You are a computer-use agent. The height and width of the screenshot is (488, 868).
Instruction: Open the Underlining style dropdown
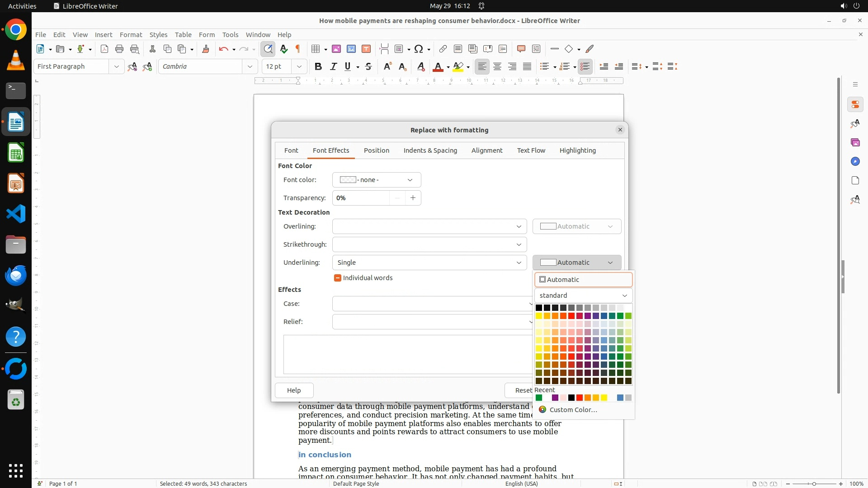[519, 263]
